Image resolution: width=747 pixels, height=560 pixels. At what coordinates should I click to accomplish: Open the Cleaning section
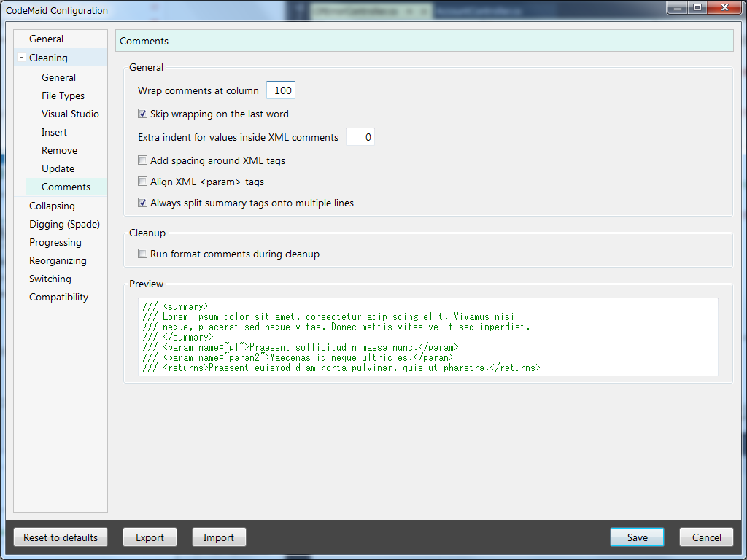48,58
